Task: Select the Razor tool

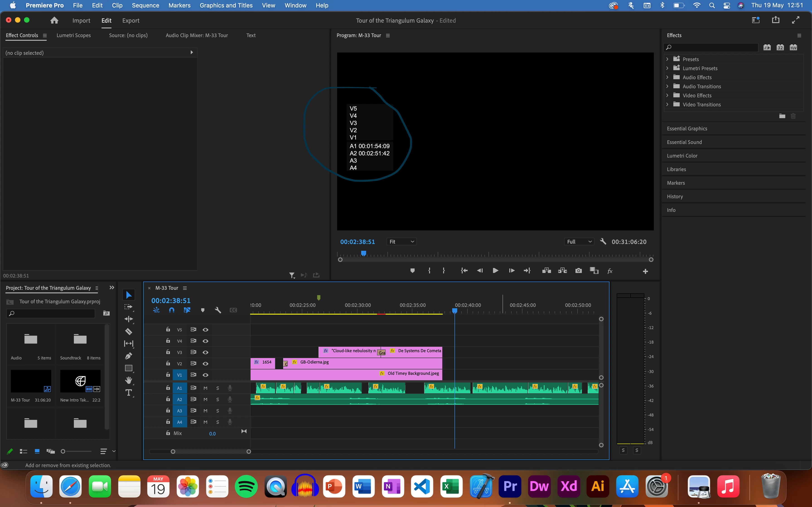Action: 128,331
